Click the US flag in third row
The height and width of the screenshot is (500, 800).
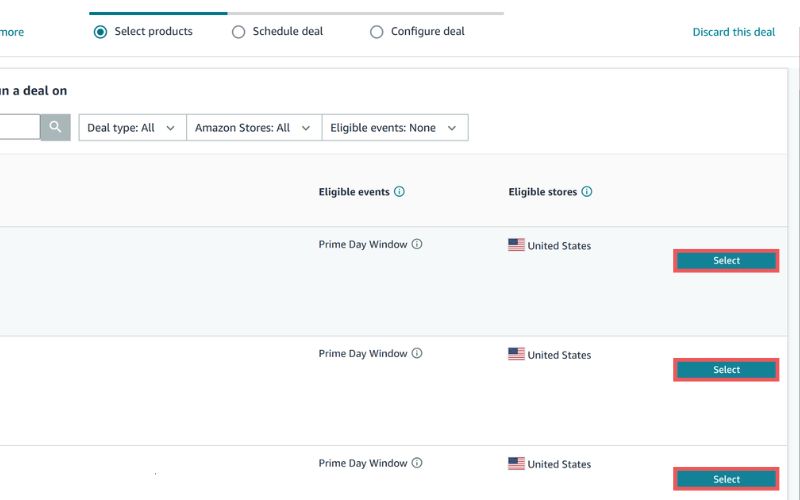(516, 463)
